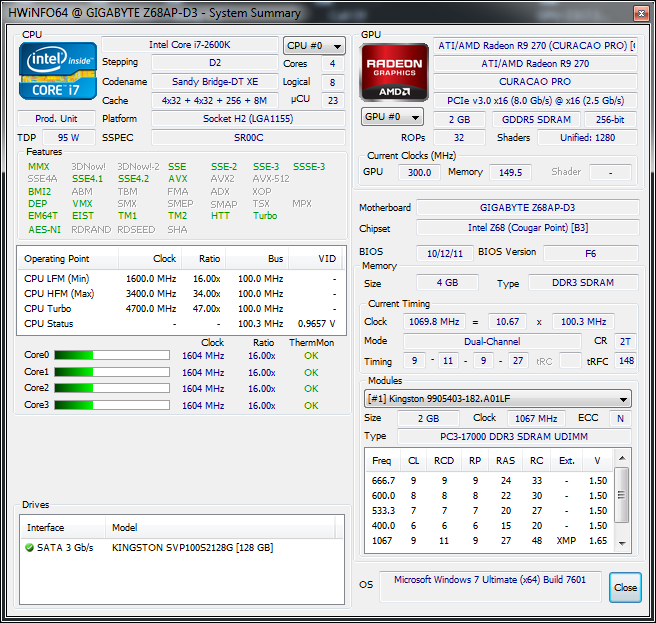Click the Windows 7 Ultimate OS field
The height and width of the screenshot is (623, 656).
coord(490,587)
